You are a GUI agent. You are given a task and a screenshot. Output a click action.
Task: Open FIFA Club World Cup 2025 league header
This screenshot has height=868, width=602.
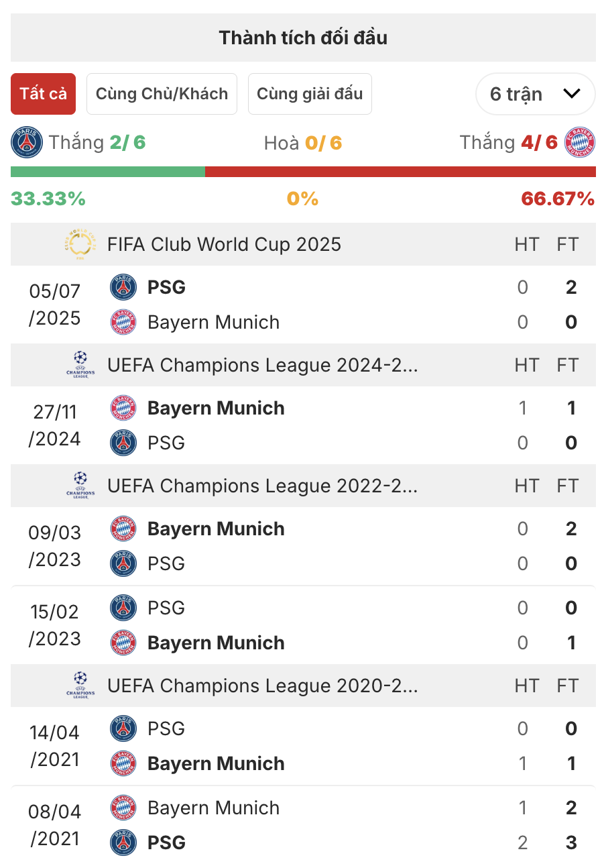pos(224,244)
